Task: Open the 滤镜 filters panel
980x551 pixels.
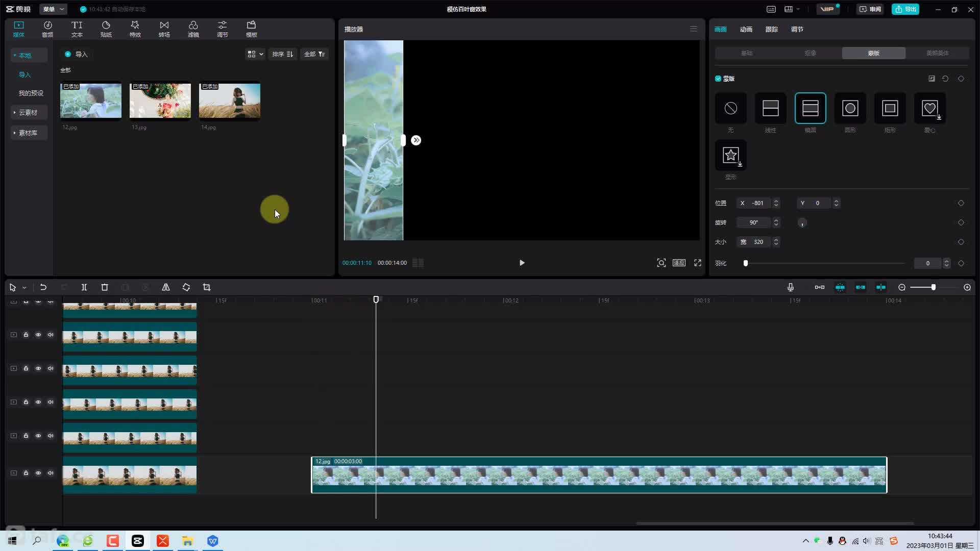Action: point(193,29)
